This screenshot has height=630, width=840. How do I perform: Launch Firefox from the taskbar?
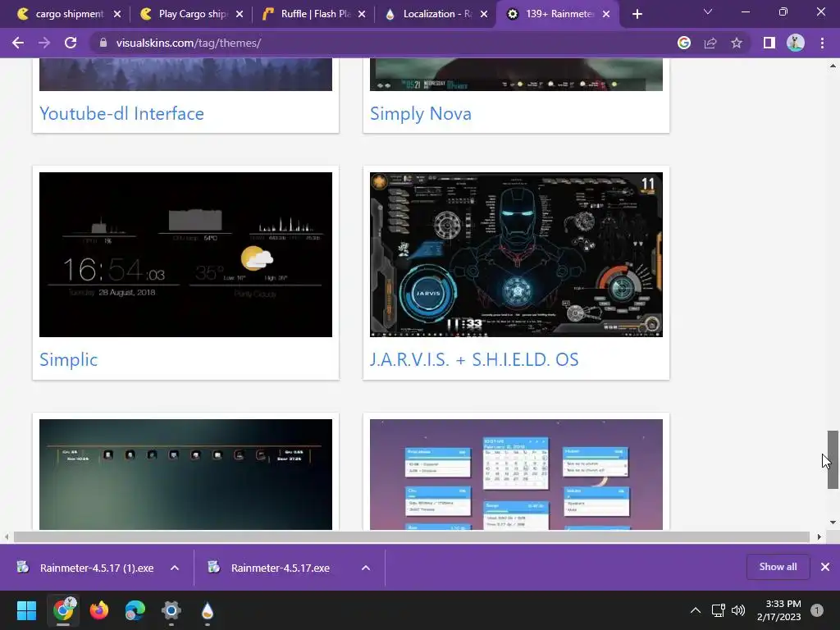99,610
